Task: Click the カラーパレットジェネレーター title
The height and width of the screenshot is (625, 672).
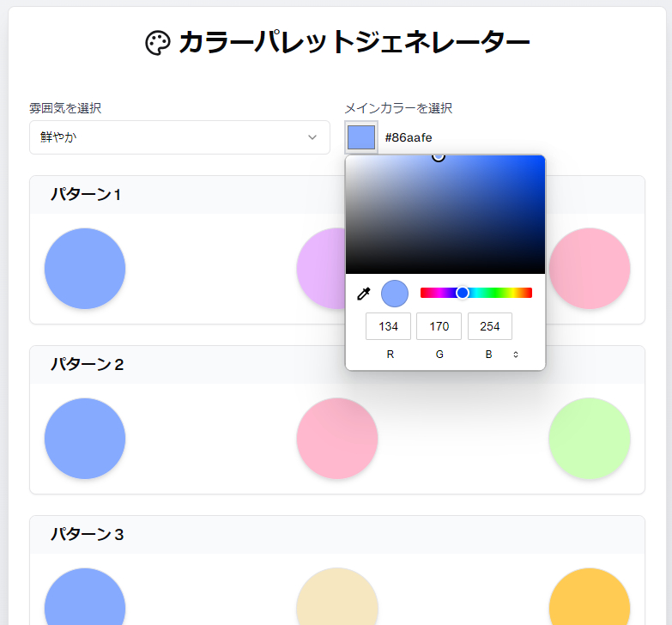Action: [x=354, y=43]
